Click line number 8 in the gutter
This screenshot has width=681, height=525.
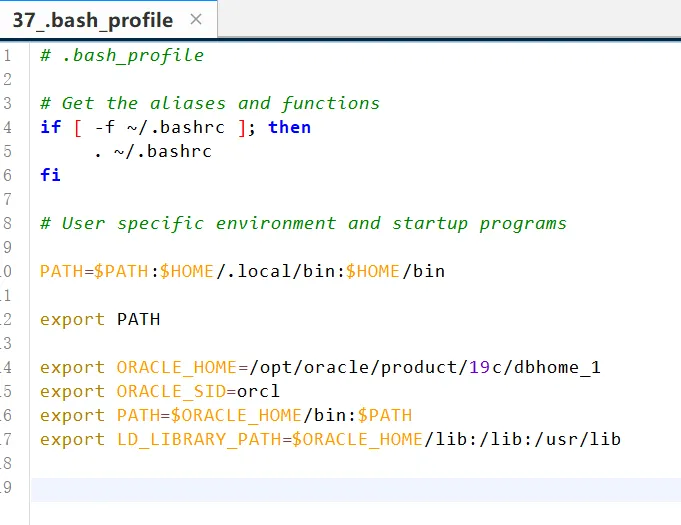pyautogui.click(x=7, y=223)
